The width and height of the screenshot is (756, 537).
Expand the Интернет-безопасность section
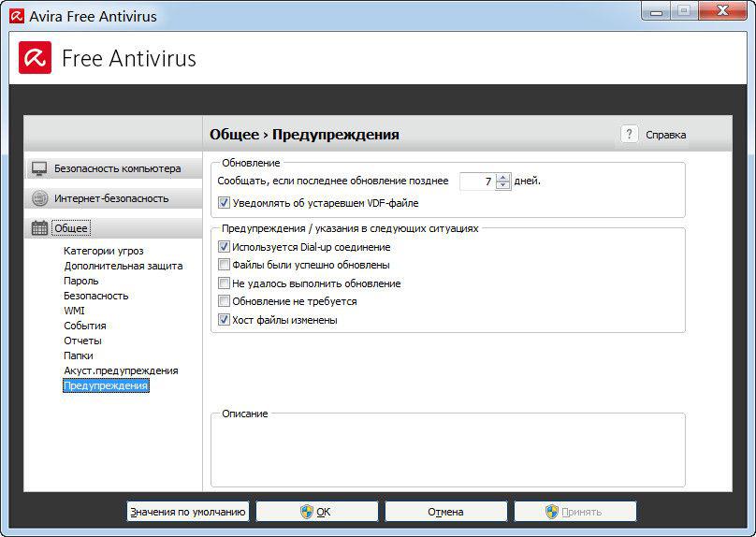113,198
